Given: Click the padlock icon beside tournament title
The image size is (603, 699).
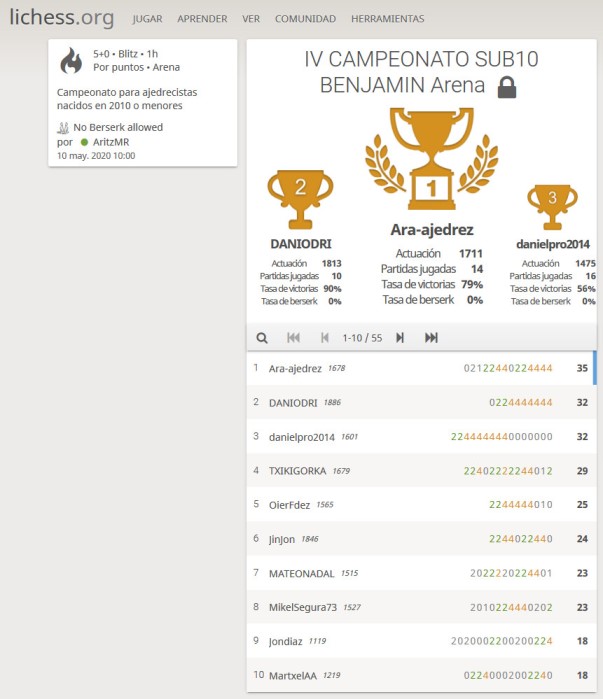Looking at the screenshot, I should click(507, 87).
